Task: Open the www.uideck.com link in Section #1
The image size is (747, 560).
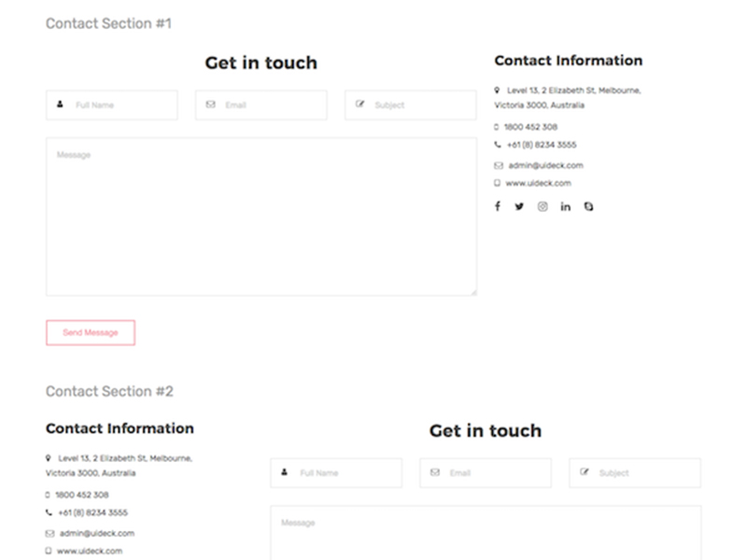Action: click(538, 183)
